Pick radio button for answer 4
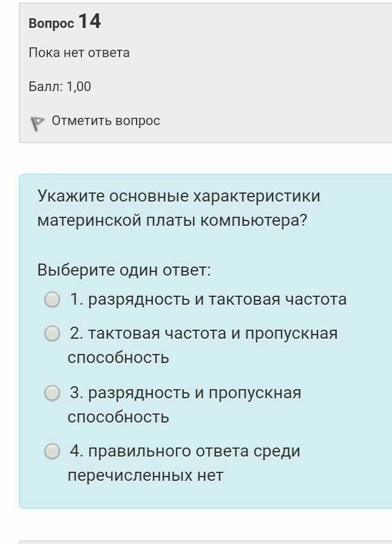Image resolution: width=392 pixels, height=544 pixels. point(53,452)
